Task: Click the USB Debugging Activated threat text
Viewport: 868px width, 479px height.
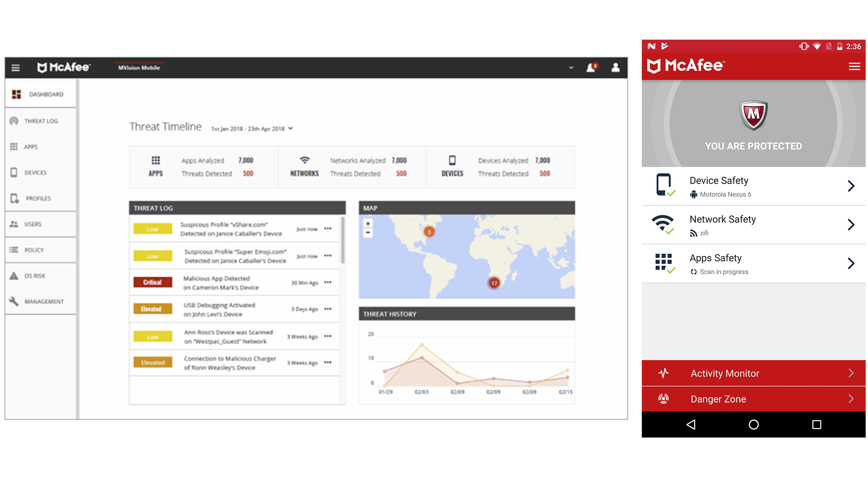Action: (219, 310)
